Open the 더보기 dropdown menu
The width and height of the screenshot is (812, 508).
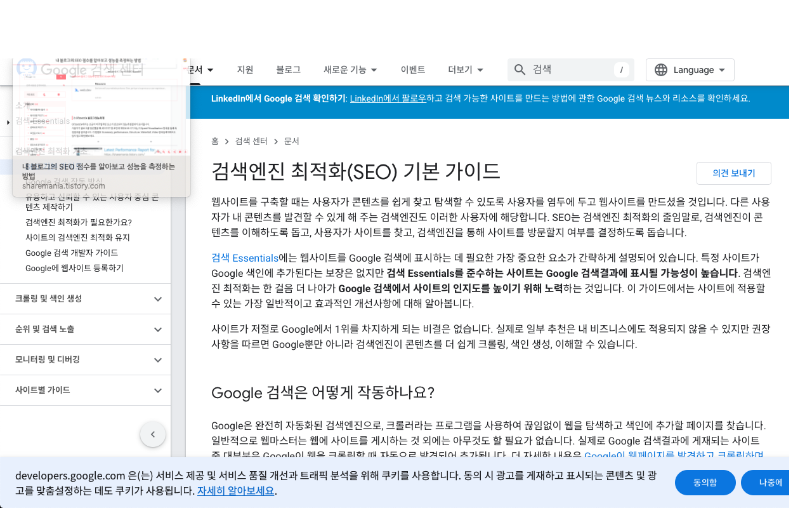pos(466,70)
